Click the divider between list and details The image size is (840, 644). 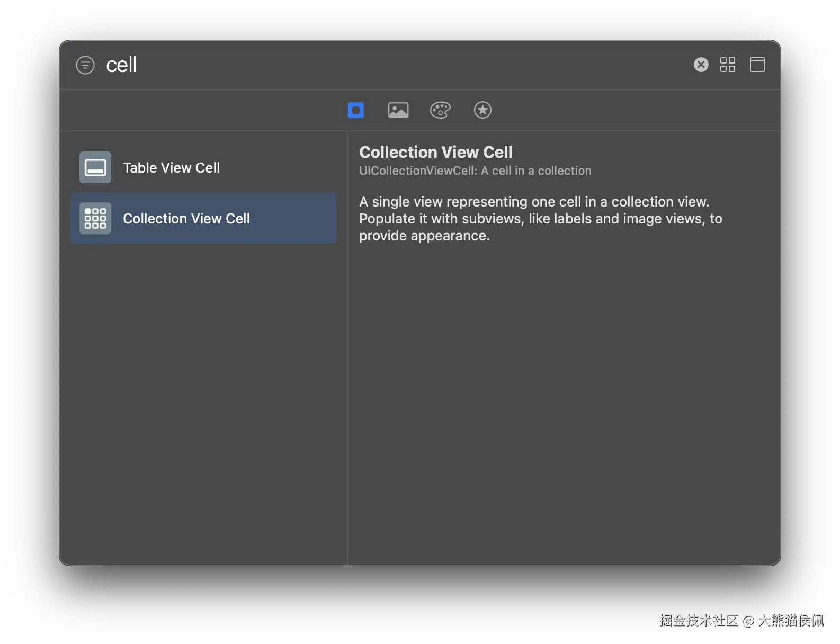coord(348,371)
